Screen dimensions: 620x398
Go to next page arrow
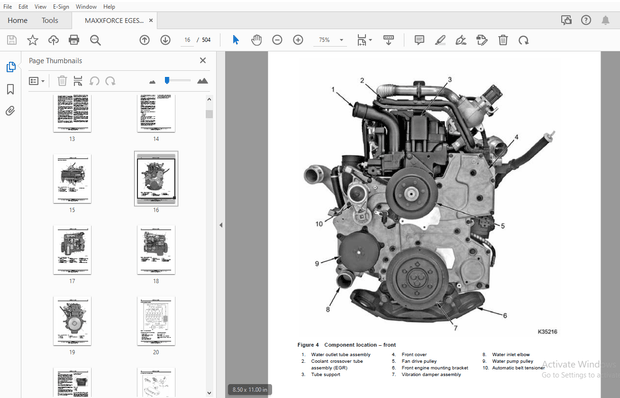[165, 40]
